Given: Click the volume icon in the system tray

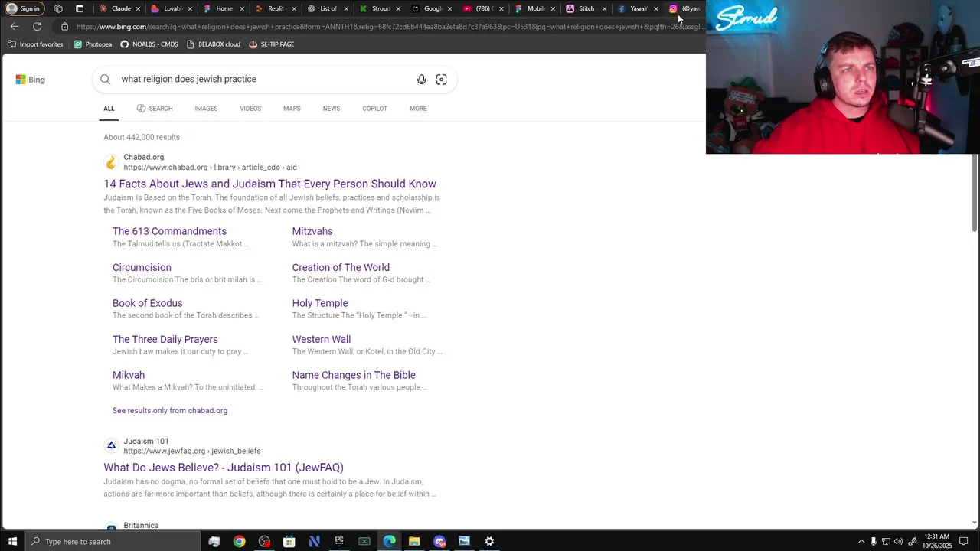Looking at the screenshot, I should pyautogui.click(x=898, y=542).
